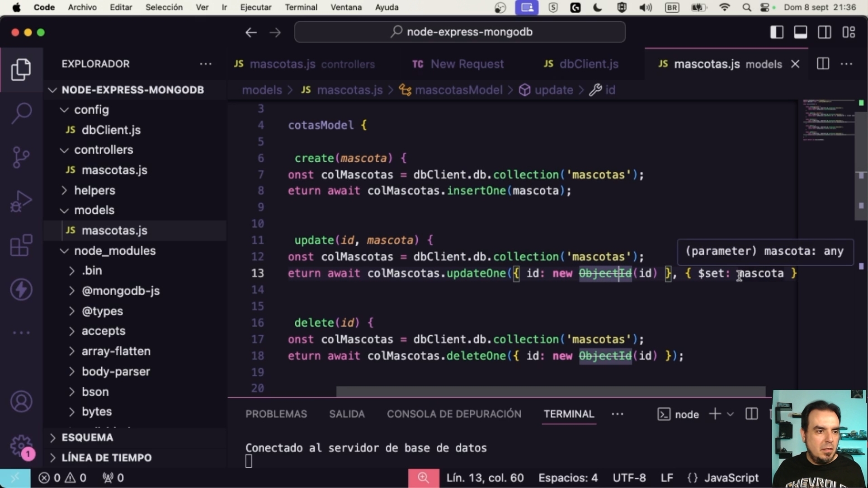Click the zoom magnifier status bar icon
The height and width of the screenshot is (488, 868).
pyautogui.click(x=423, y=478)
